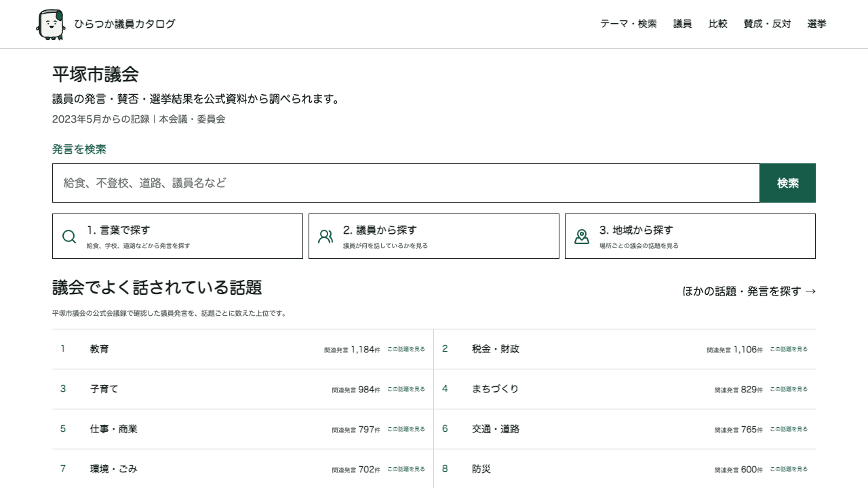Open この話題を見る for 防災

[x=789, y=469]
